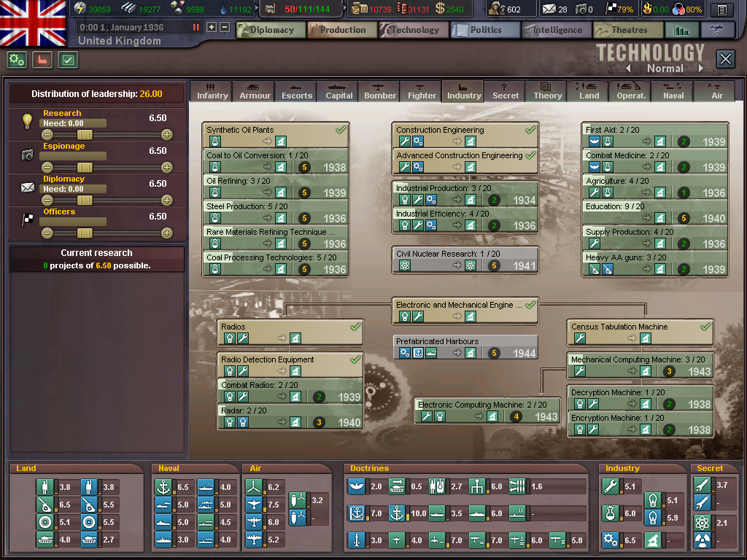Increase Officers leadership with plus button
747x560 pixels.
tap(167, 233)
